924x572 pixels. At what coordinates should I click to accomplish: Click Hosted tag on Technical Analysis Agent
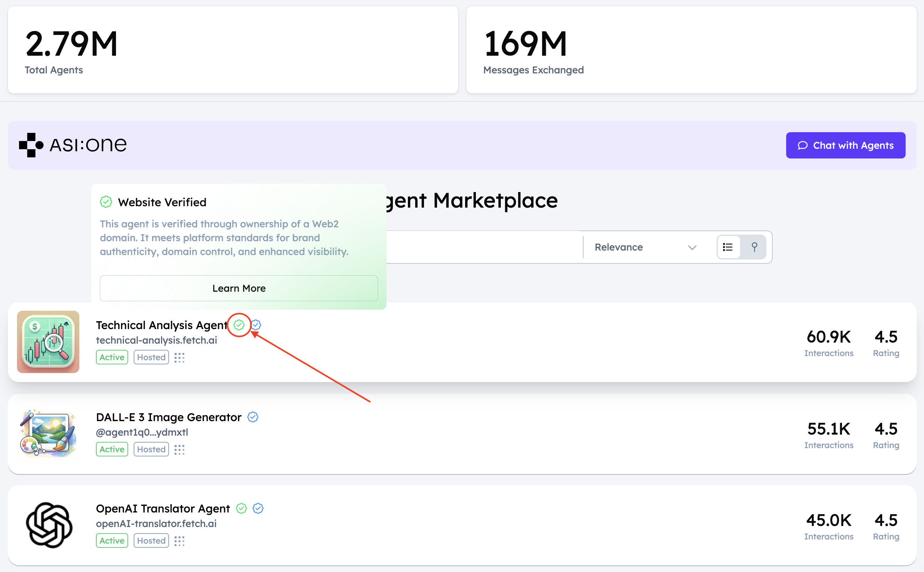point(151,357)
